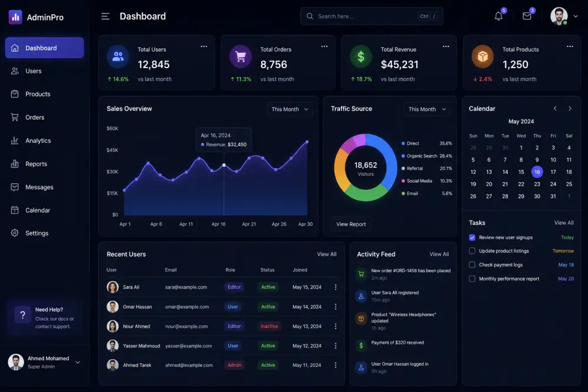Viewport: 588px width, 392px height.
Task: Open the Calendar sidebar item
Action: (x=45, y=210)
